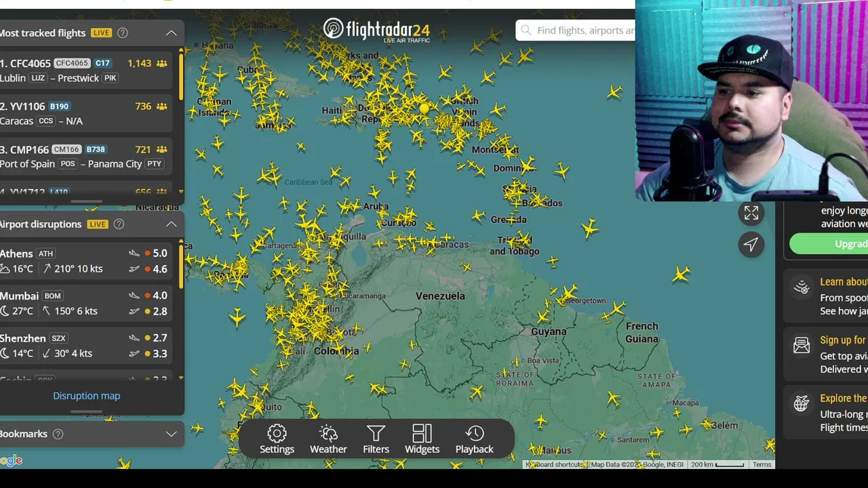Image resolution: width=868 pixels, height=488 pixels.
Task: Click the search magnifier icon
Action: 526,30
